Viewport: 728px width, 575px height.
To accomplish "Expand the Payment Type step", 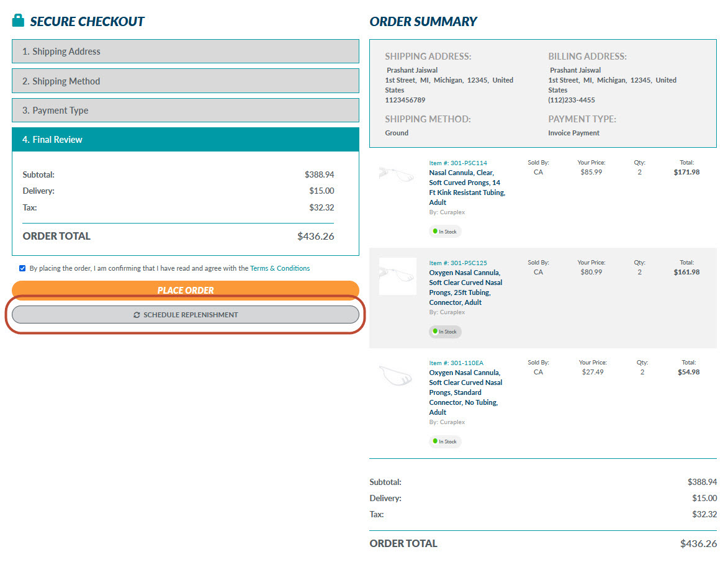I will (185, 111).
